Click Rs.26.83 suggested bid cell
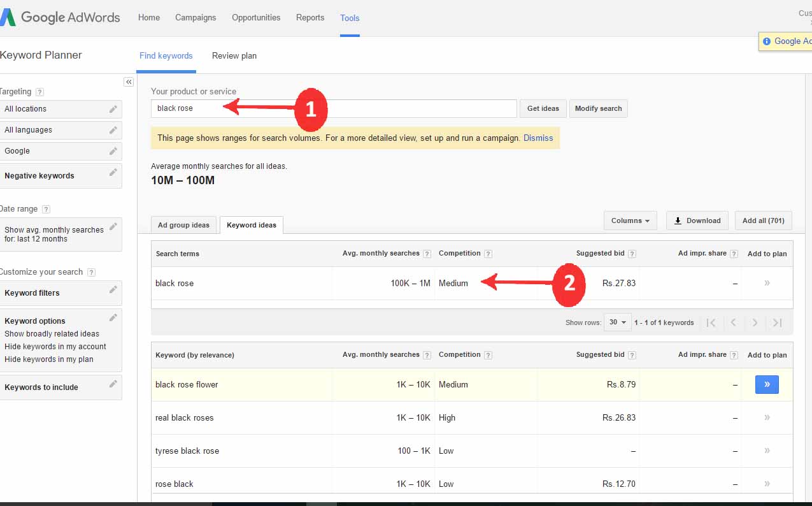 (x=619, y=418)
